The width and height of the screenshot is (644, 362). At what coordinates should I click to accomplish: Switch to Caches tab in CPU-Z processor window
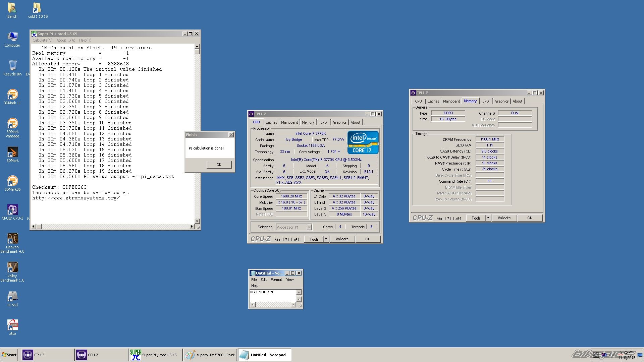[271, 122]
